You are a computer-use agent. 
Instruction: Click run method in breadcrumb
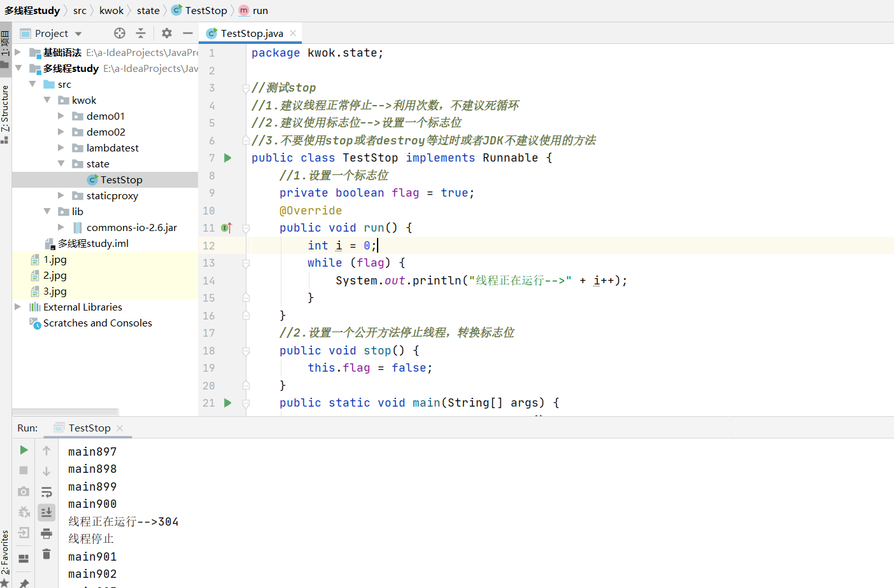pyautogui.click(x=253, y=10)
